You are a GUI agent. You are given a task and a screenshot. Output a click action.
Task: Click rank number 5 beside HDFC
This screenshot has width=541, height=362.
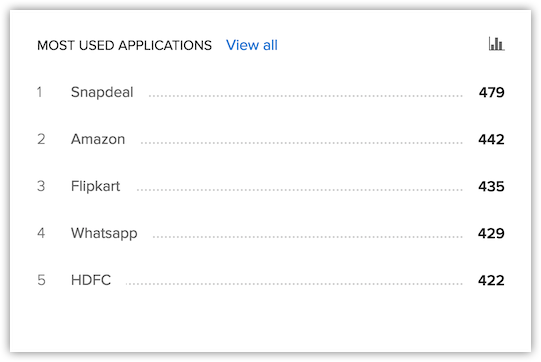click(41, 280)
